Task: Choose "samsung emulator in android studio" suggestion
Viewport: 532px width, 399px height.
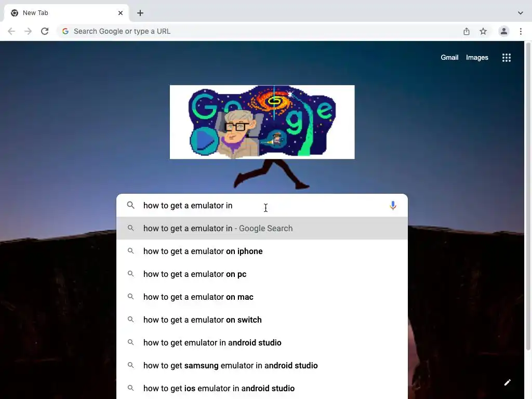Action: coord(262,365)
